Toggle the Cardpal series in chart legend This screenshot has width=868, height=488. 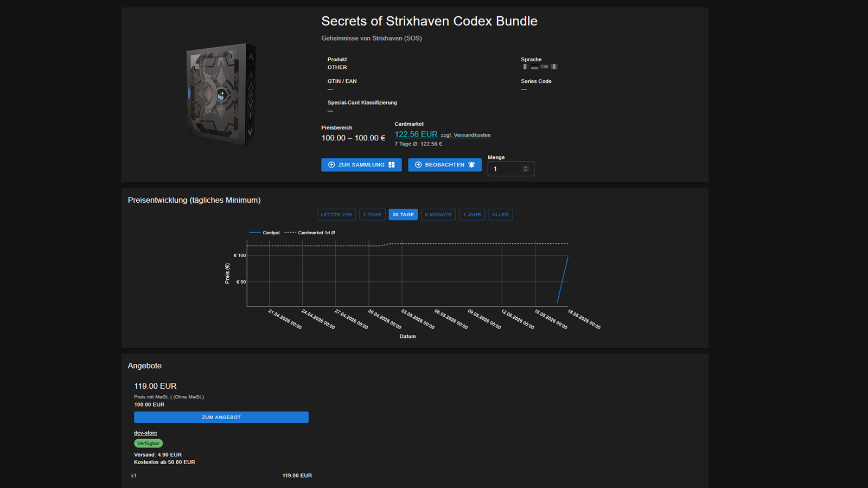[x=264, y=233]
